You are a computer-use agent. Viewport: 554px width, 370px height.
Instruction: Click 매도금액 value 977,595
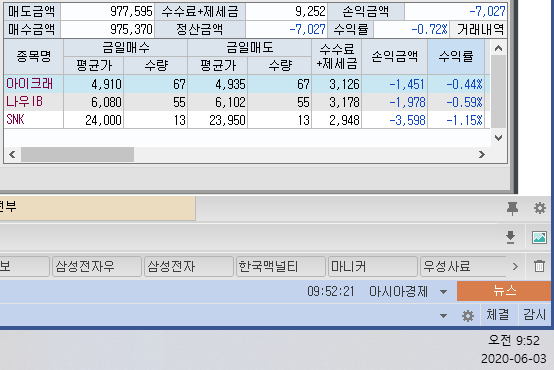(131, 11)
